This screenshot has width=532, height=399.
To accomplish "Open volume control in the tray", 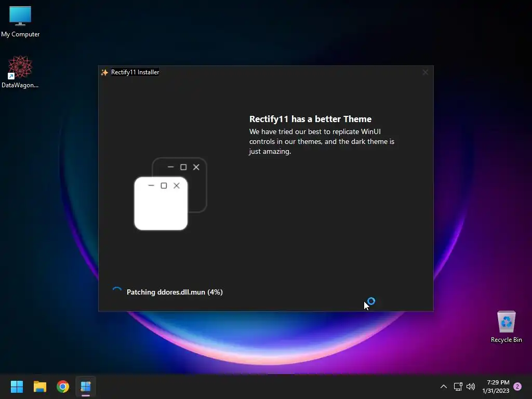I will click(471, 387).
